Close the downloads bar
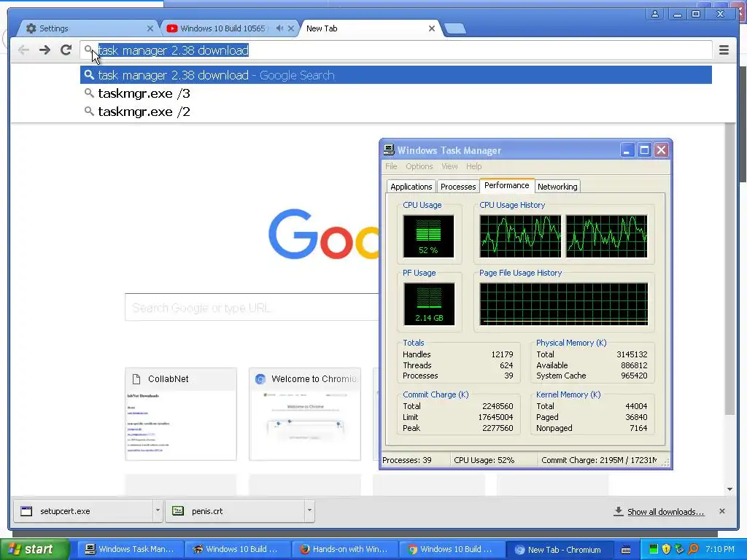This screenshot has height=560, width=747. click(721, 511)
